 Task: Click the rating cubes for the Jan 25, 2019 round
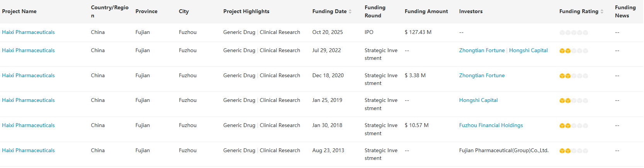[x=573, y=100]
